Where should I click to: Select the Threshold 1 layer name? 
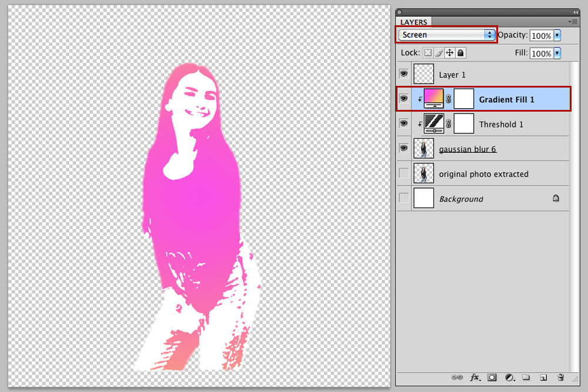pos(501,125)
